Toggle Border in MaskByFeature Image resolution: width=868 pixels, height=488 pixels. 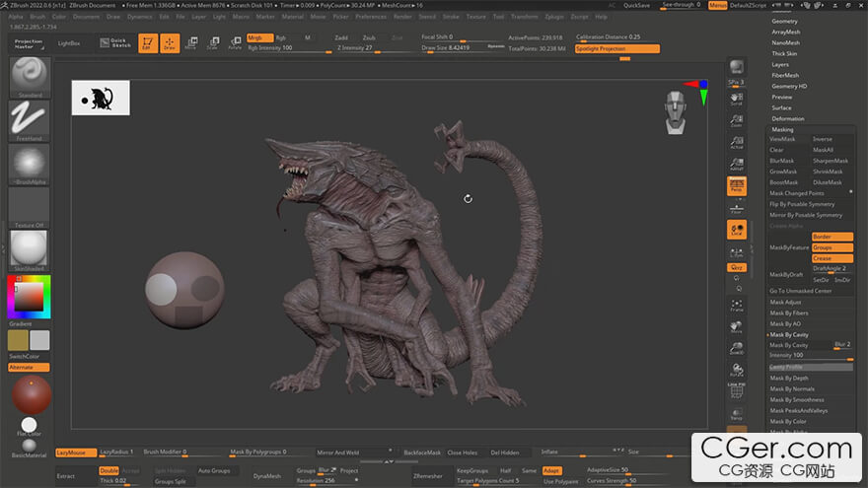(x=832, y=237)
